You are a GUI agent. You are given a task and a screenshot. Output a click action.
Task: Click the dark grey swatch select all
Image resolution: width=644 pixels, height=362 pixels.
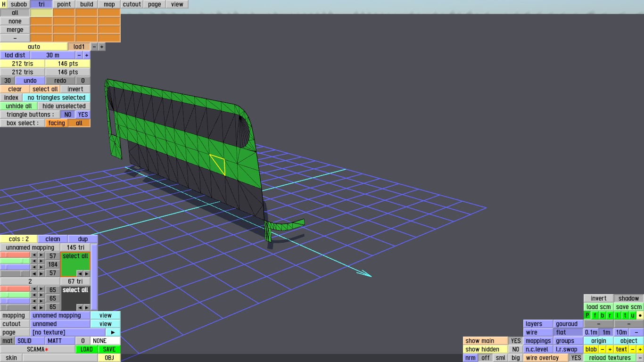pyautogui.click(x=75, y=290)
